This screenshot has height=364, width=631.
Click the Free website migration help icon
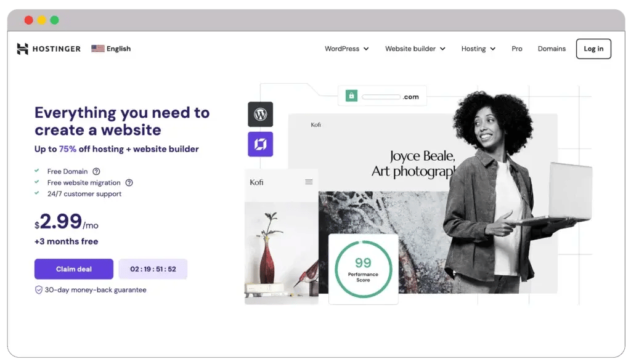tap(129, 183)
